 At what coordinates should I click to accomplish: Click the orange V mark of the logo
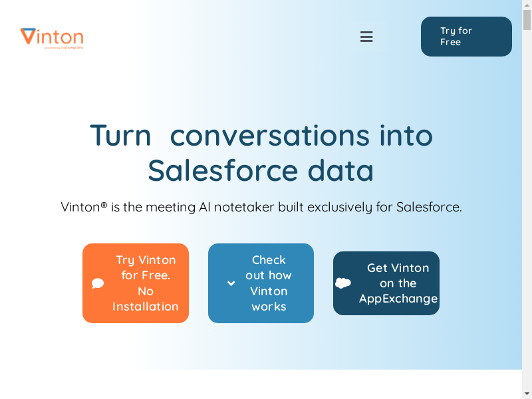28,37
